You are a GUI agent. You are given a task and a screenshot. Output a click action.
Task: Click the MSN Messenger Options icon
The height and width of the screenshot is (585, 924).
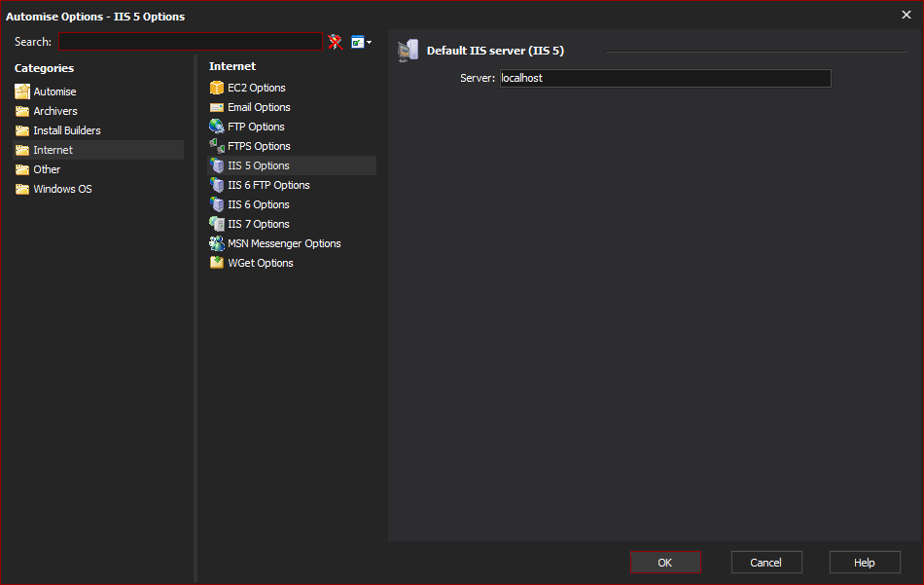point(217,243)
